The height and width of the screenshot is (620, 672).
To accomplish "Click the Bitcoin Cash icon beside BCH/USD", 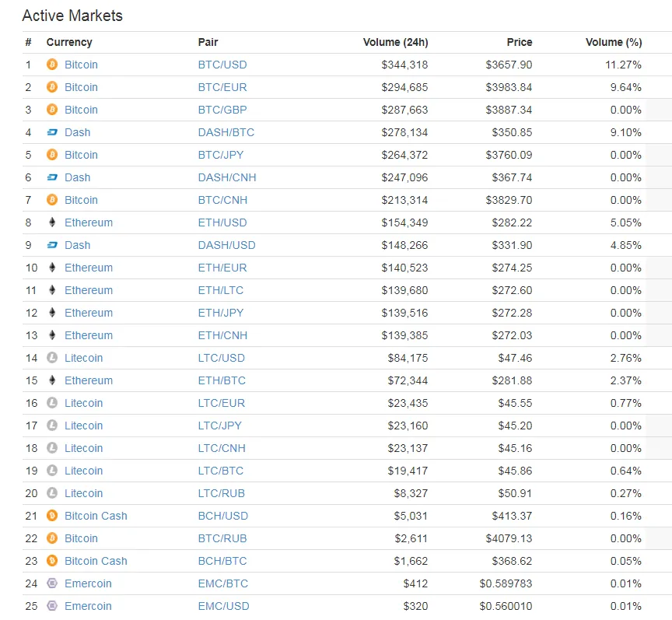I will (52, 516).
